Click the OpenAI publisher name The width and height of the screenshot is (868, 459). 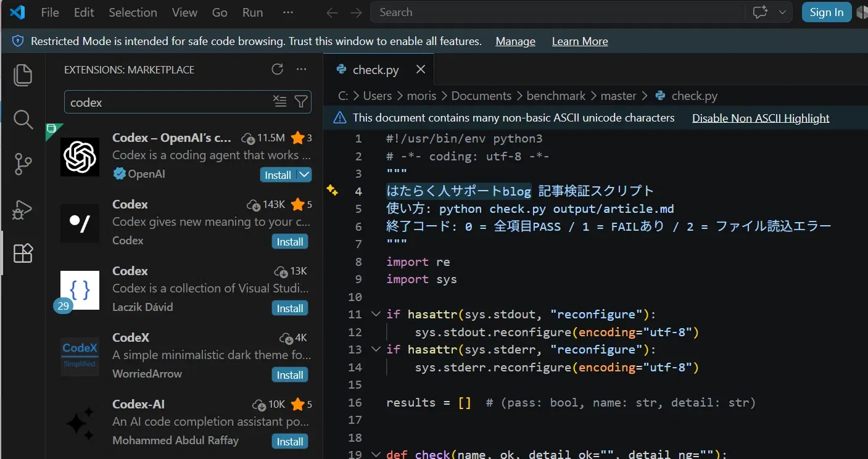click(x=146, y=174)
